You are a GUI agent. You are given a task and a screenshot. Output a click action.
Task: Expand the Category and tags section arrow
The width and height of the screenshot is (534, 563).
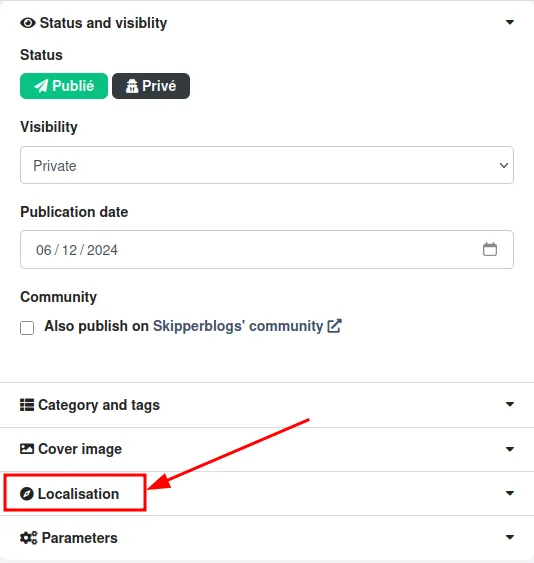point(510,404)
